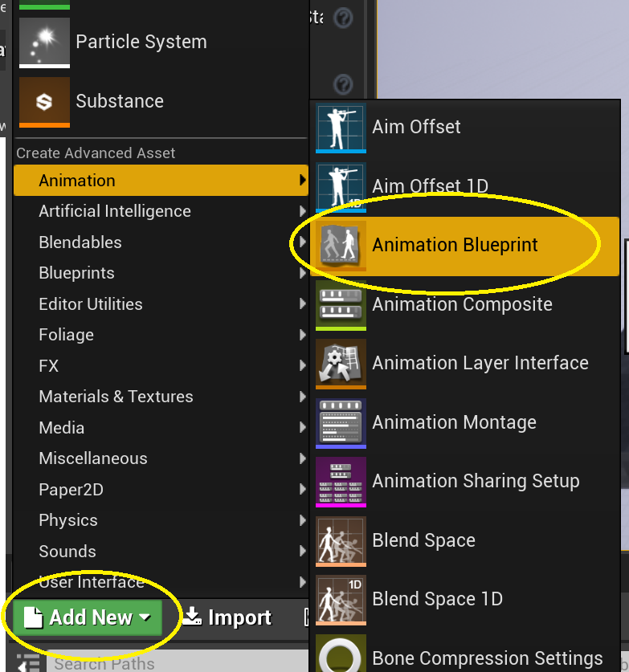
Task: Click the Animation Montage icon
Action: 341,422
